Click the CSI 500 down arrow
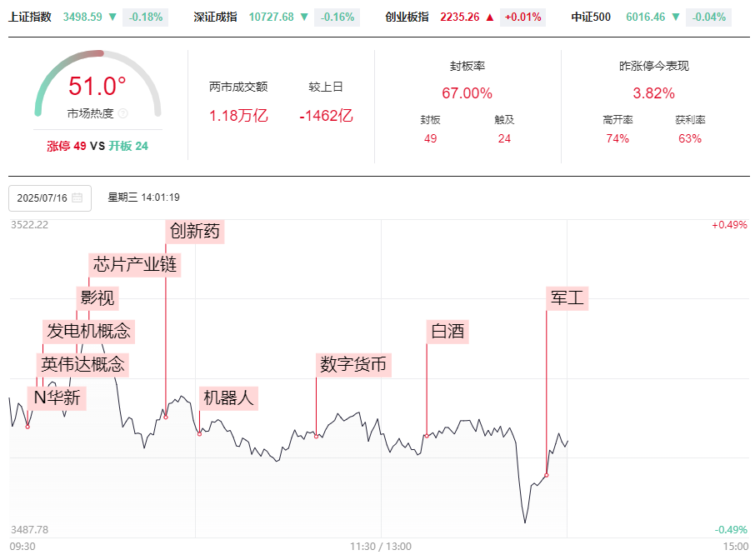Viewport: 755px width, 560px height. (676, 17)
